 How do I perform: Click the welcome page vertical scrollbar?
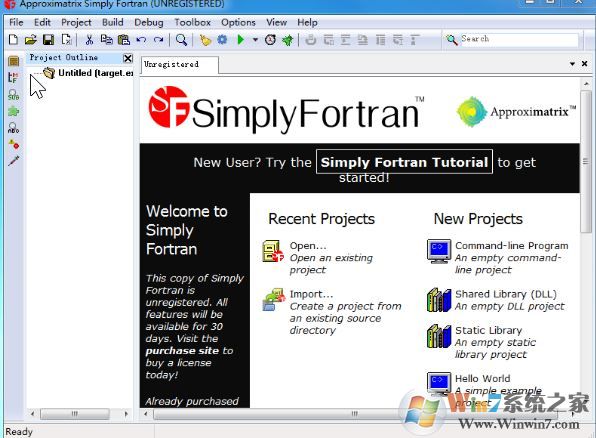(585, 162)
